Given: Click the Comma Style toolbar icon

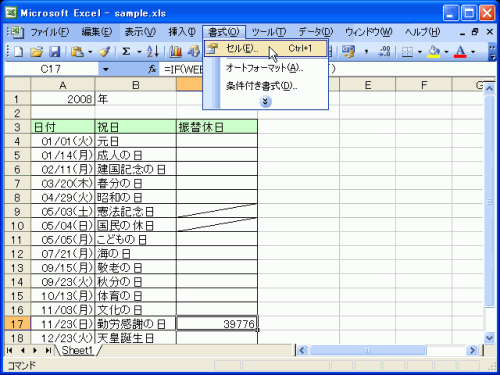Looking at the screenshot, I should click(x=366, y=52).
